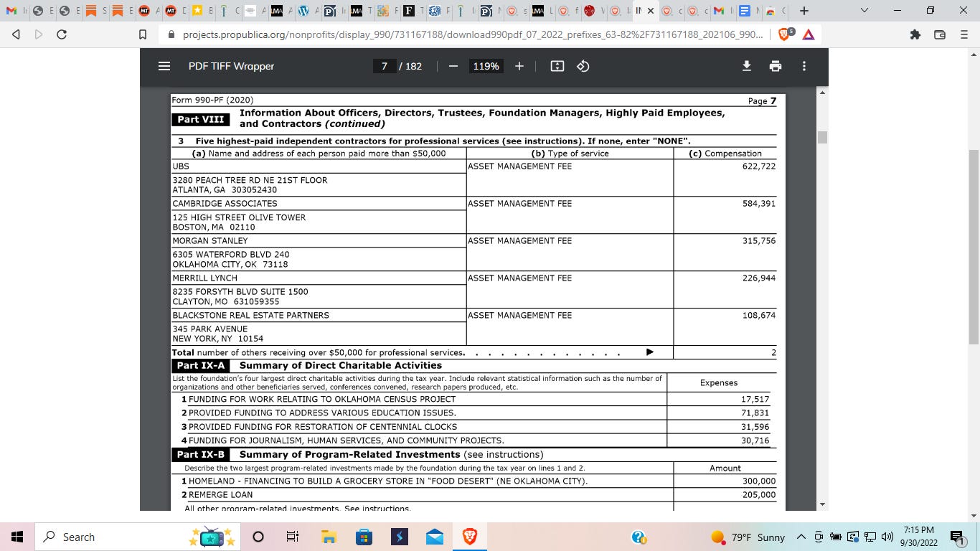Click the 300,000 Homeland investment amount
Image resolution: width=980 pixels, height=551 pixels.
click(x=759, y=481)
